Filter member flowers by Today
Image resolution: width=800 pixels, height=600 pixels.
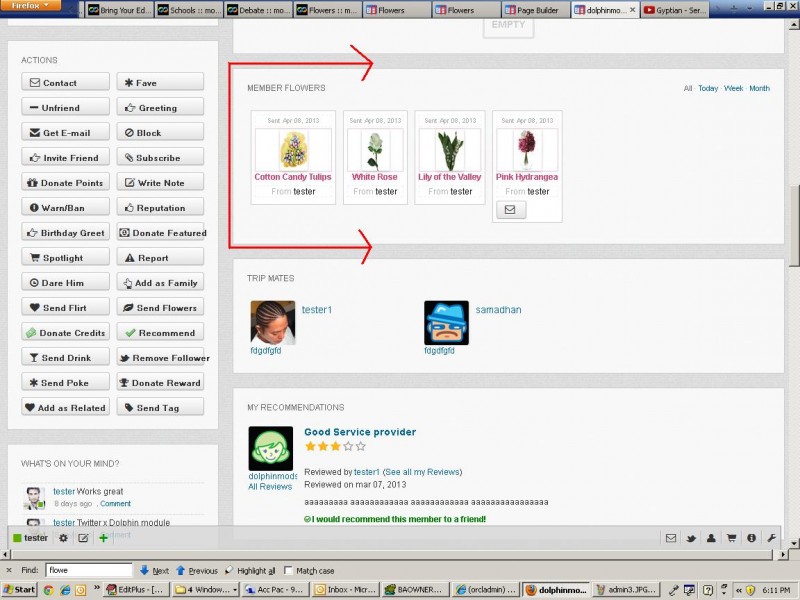708,88
